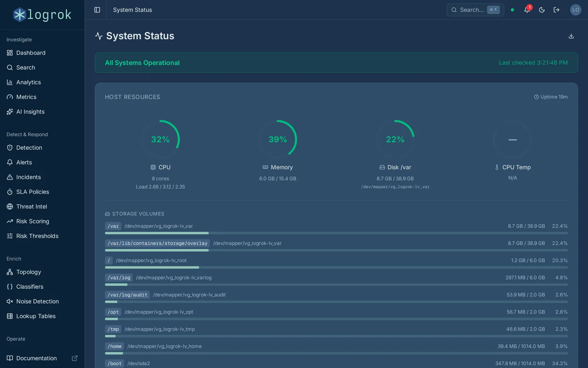The height and width of the screenshot is (368, 588).
Task: Click System Status breadcrumb title
Action: (x=132, y=10)
